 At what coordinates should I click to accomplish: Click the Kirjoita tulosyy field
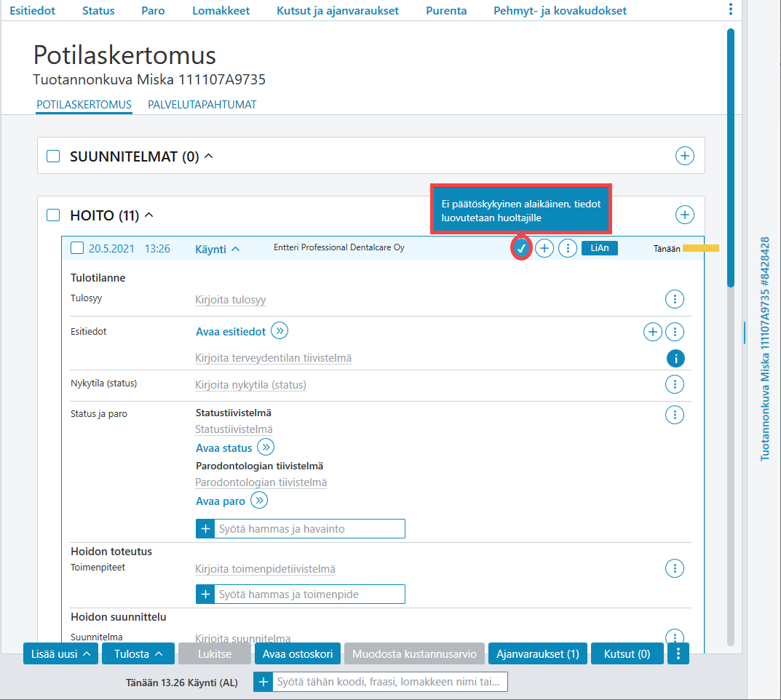click(231, 300)
